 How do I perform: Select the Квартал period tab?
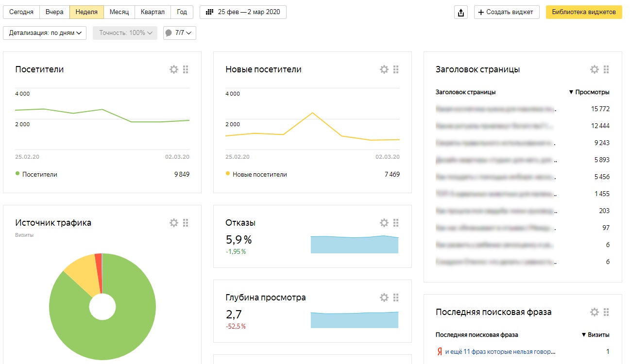(153, 12)
